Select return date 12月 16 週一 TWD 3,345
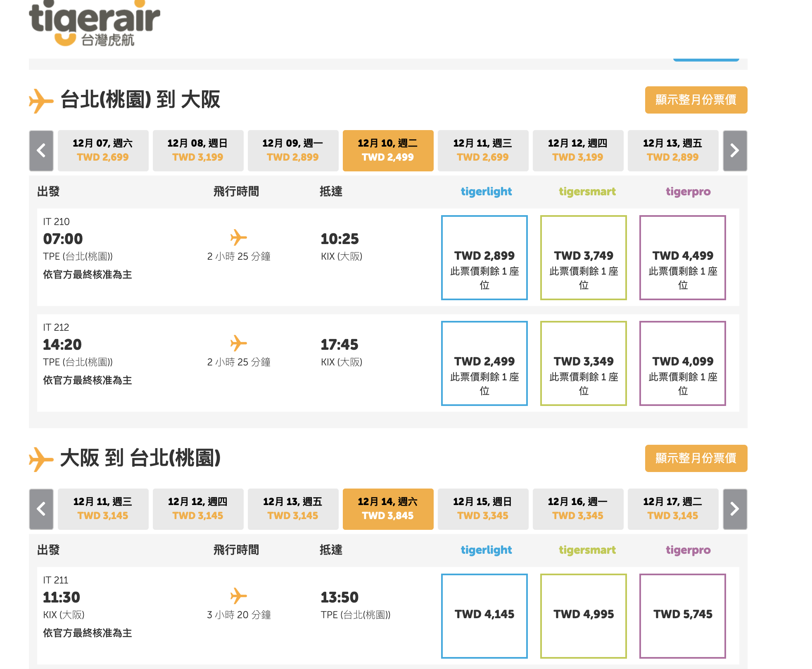812x669 pixels. (578, 509)
